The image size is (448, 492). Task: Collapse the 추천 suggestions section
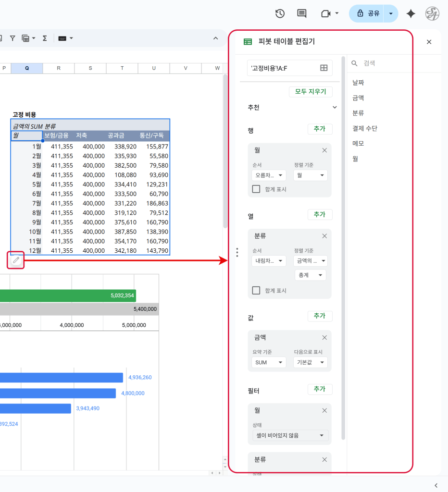(x=335, y=108)
